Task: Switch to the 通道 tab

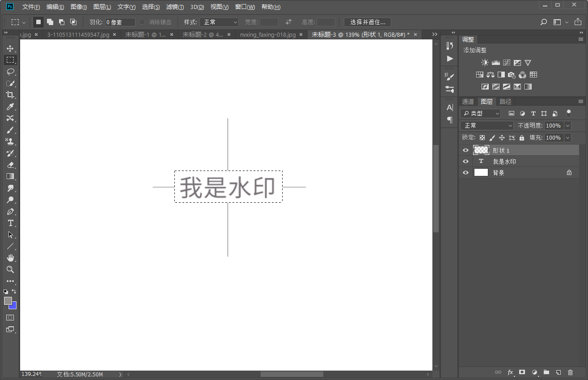Action: (468, 102)
